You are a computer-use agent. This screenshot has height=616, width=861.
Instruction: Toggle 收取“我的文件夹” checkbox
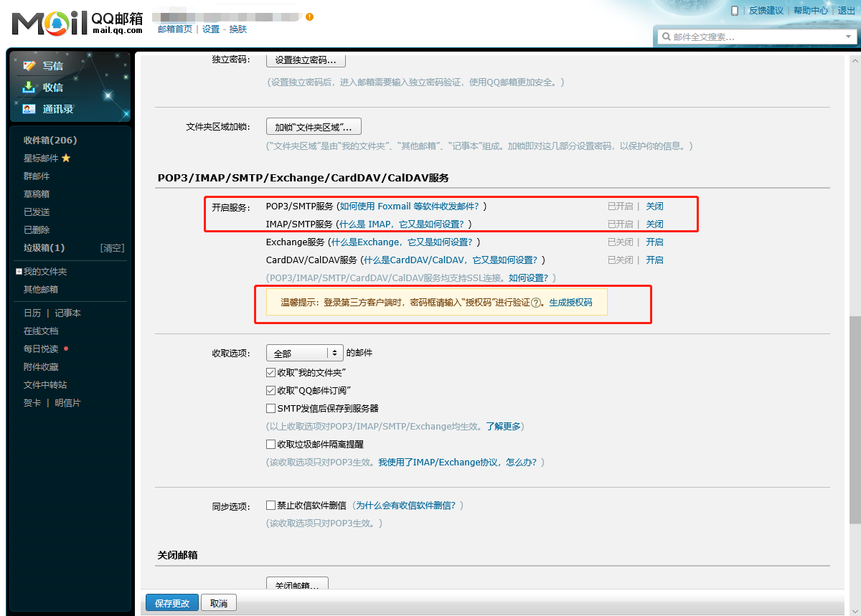[x=270, y=373]
